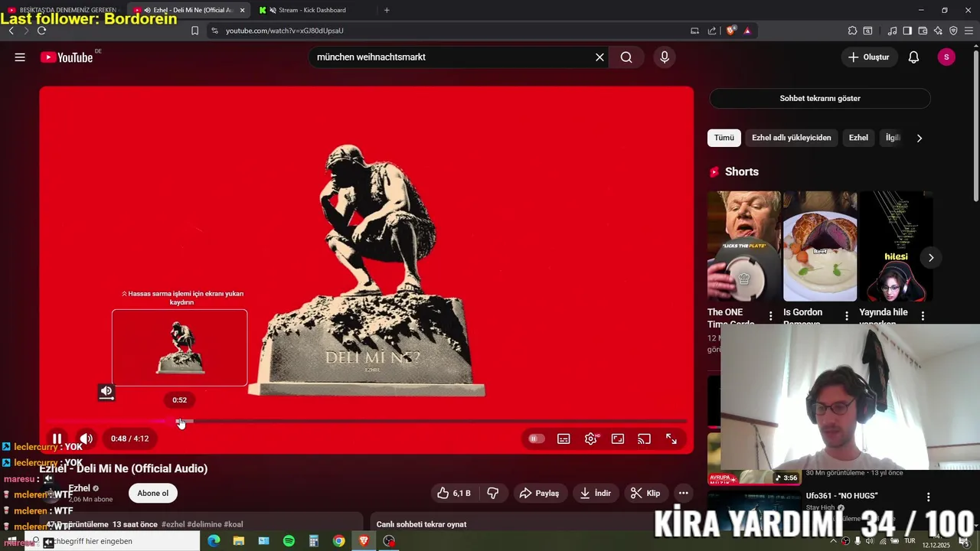Show more Shorts with the next arrow
The width and height of the screenshot is (980, 551).
(x=931, y=258)
